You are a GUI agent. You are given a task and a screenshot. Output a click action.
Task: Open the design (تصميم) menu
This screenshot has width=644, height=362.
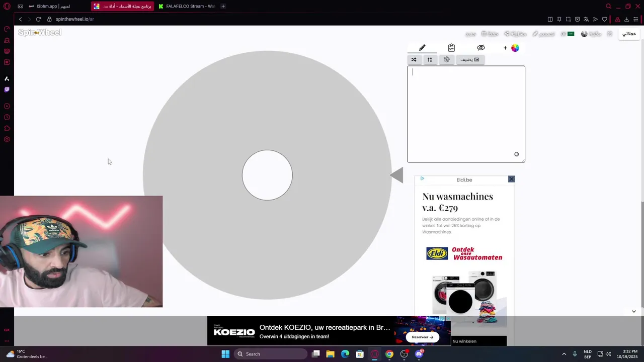(x=543, y=34)
